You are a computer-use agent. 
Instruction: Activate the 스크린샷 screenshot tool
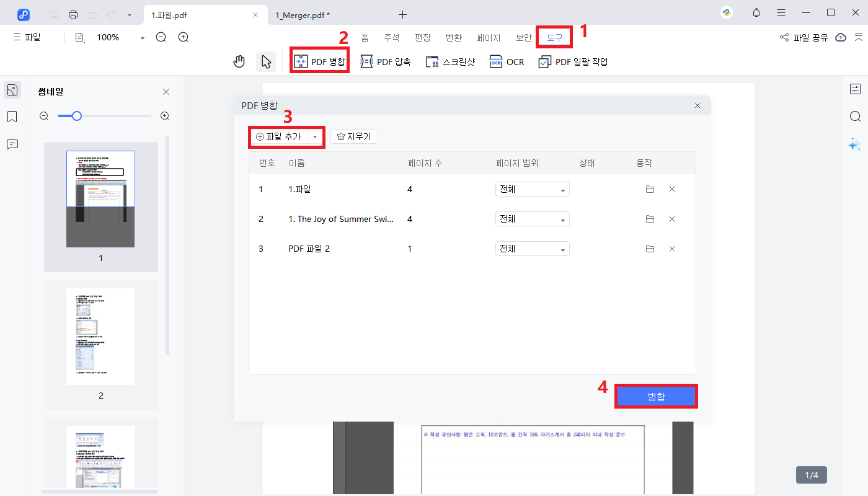pyautogui.click(x=450, y=61)
